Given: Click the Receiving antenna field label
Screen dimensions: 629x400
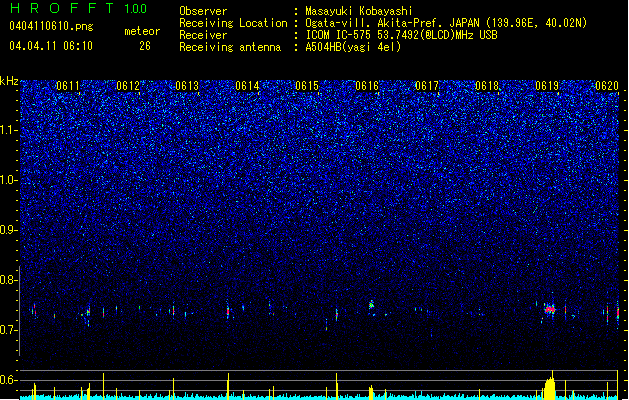Looking at the screenshot, I should [x=230, y=47].
